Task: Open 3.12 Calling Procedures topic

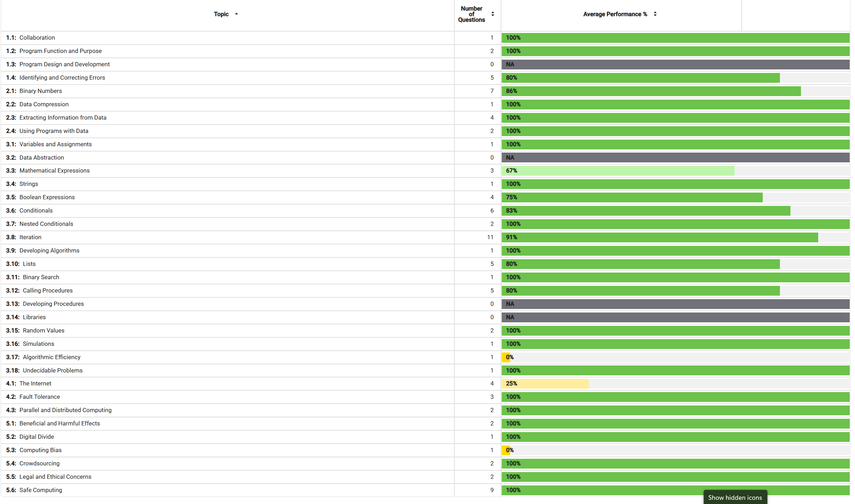Action: [39, 290]
